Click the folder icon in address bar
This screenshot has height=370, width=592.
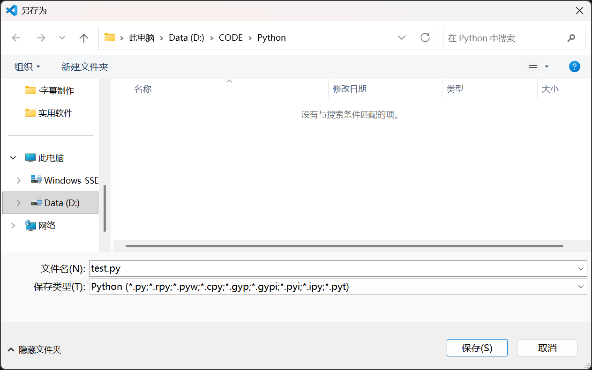pyautogui.click(x=109, y=37)
